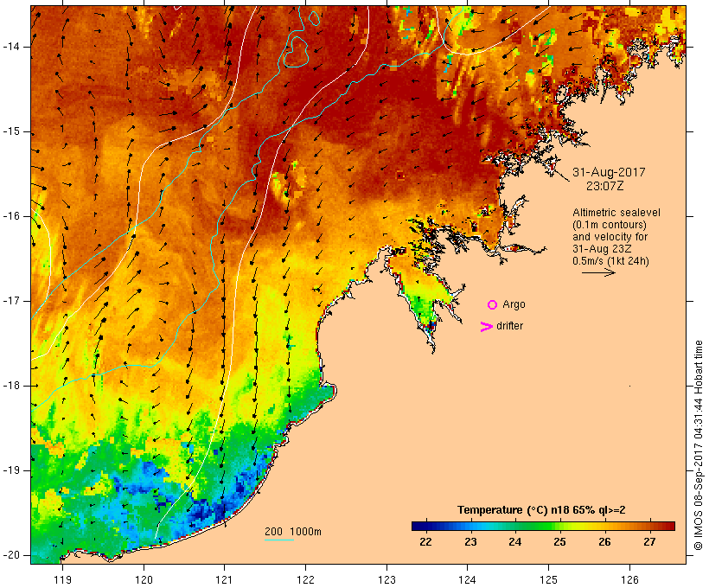Click the '27' colorbar tick label
The image size is (709, 588).
point(649,542)
